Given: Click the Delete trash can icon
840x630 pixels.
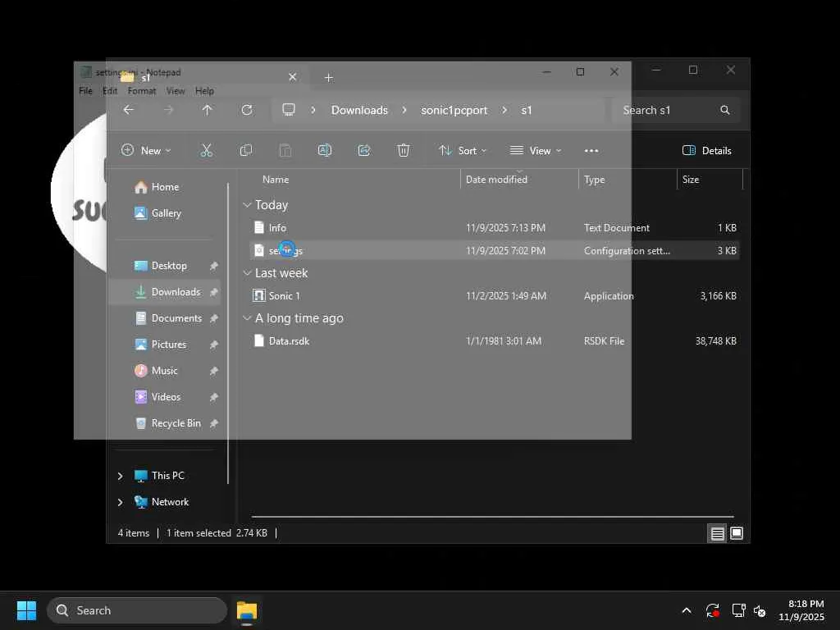Looking at the screenshot, I should pos(404,151).
